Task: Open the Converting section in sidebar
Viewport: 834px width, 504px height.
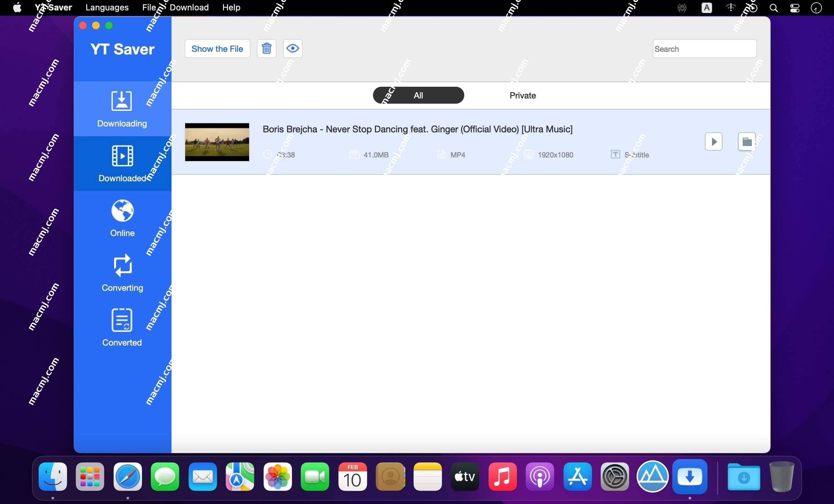Action: 122,273
